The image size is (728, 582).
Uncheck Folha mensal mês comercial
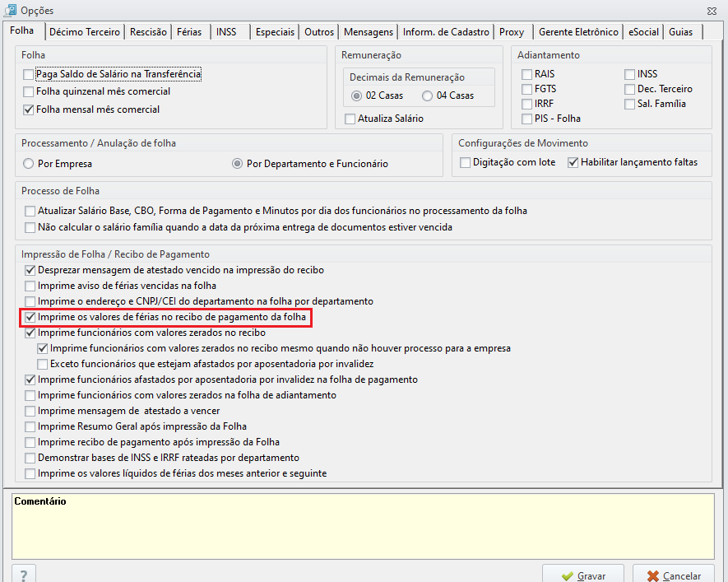pos(28,109)
